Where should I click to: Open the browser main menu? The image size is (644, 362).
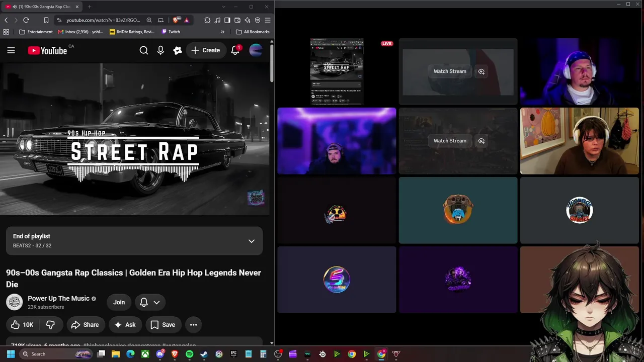268,20
